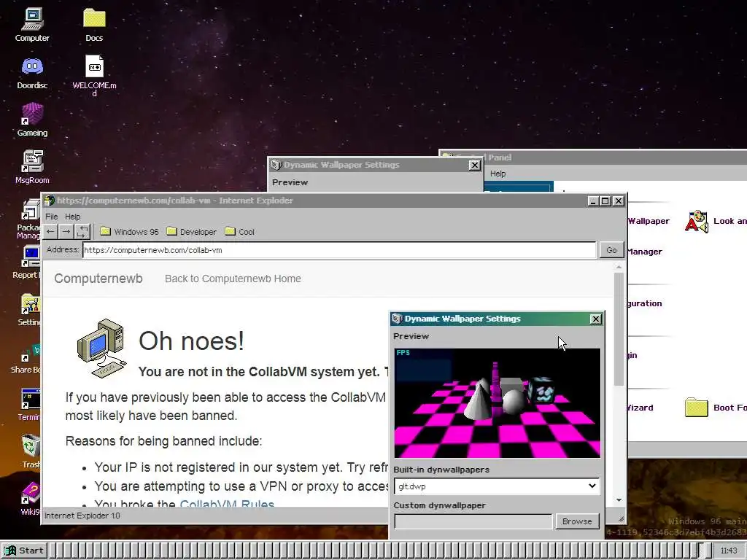The image size is (747, 560).
Task: Open the Computer desktop icon
Action: pos(32,25)
